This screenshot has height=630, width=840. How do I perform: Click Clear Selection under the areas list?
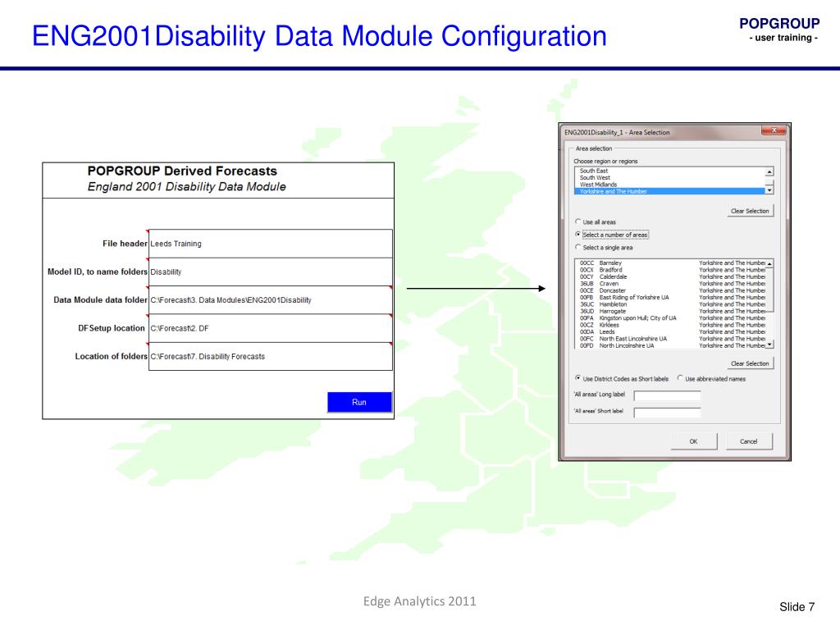coord(750,363)
